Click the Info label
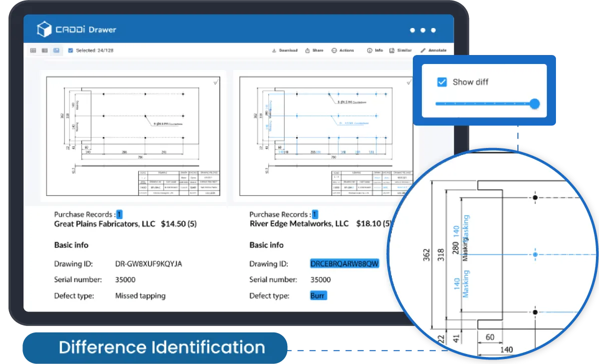 pyautogui.click(x=379, y=50)
